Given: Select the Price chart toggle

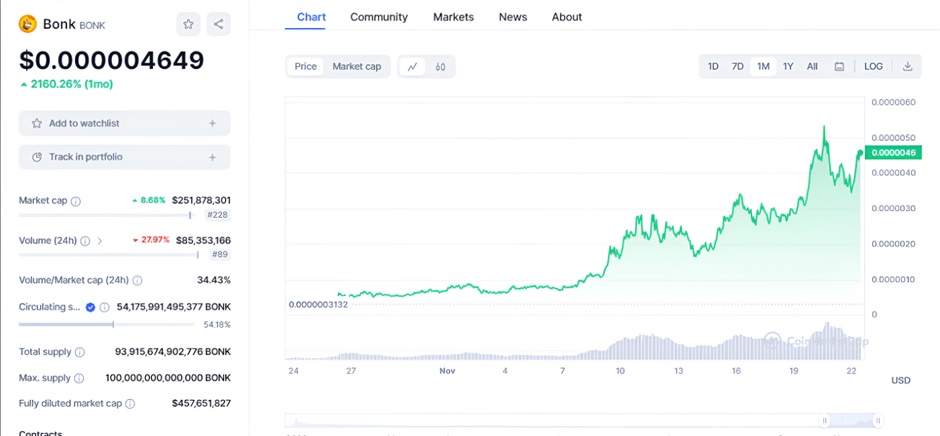Looking at the screenshot, I should point(305,67).
